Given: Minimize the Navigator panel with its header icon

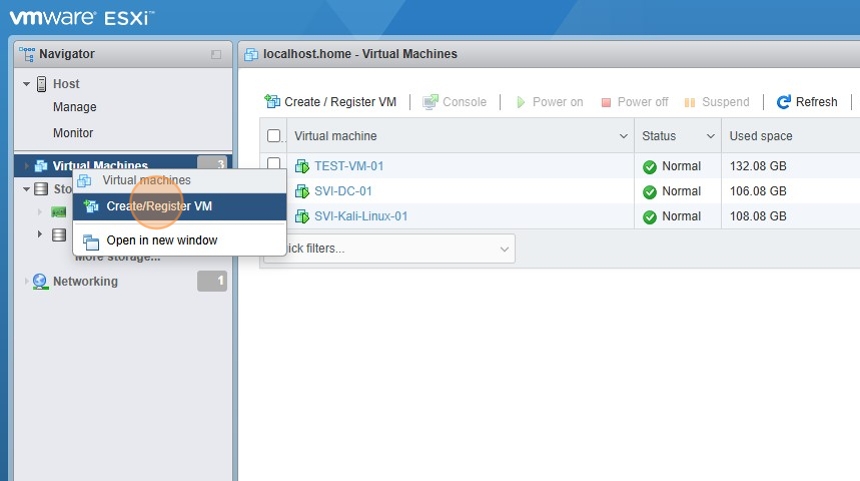Looking at the screenshot, I should click(x=216, y=54).
